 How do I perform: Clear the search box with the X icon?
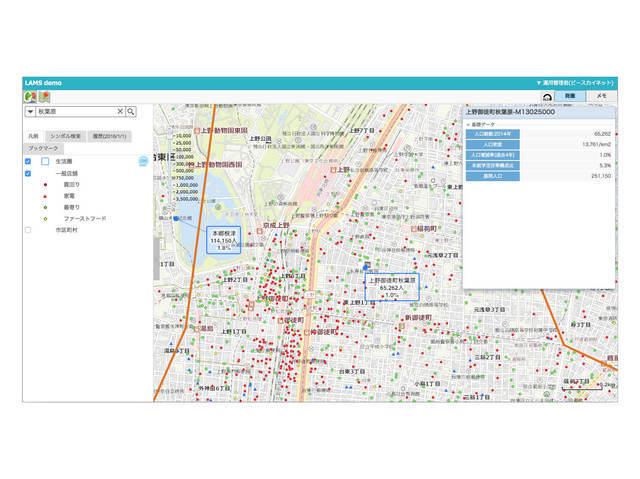coord(120,112)
